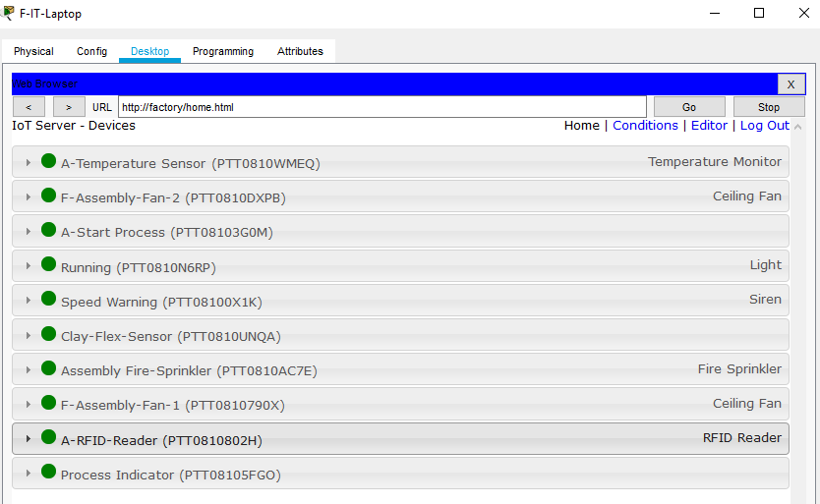This screenshot has width=820, height=504.
Task: Click the green status dot of F-Assembly-Fan-2
Action: point(48,196)
